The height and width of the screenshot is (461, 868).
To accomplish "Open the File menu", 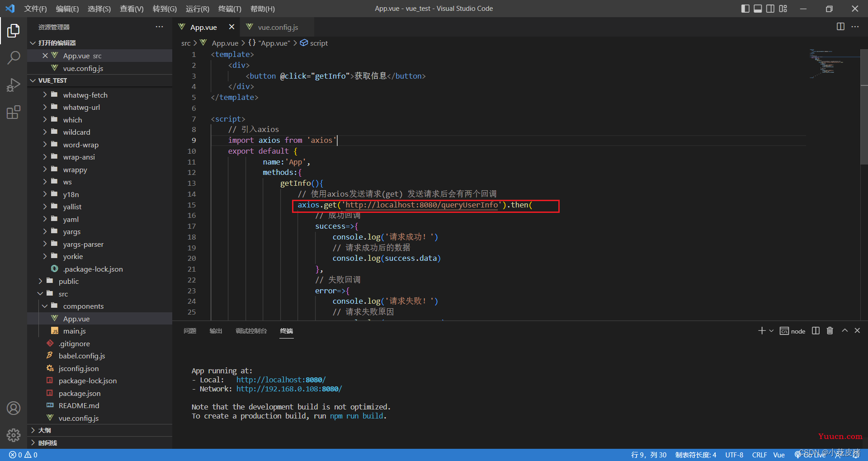I will 35,9.
